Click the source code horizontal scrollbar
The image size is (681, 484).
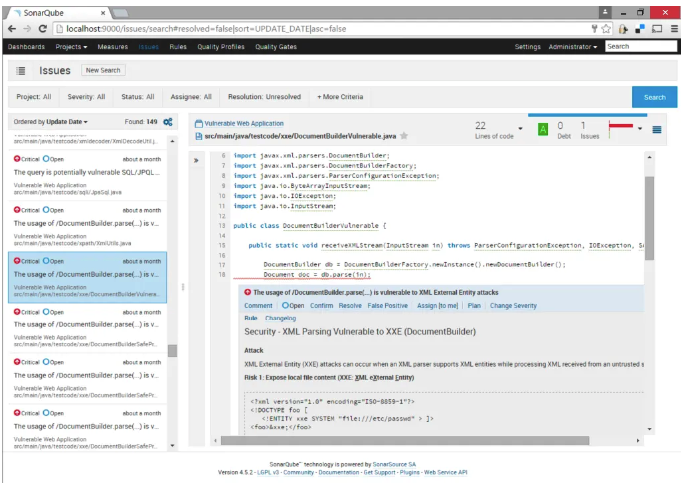click(x=405, y=441)
